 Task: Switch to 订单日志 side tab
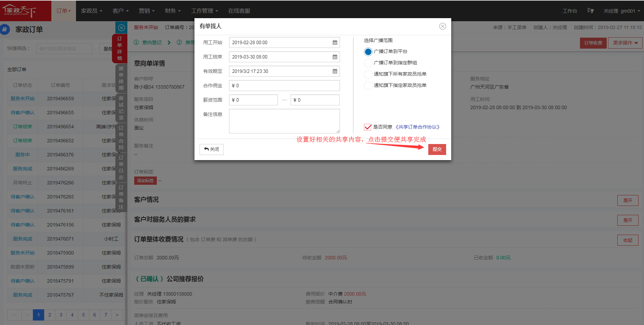121,168
